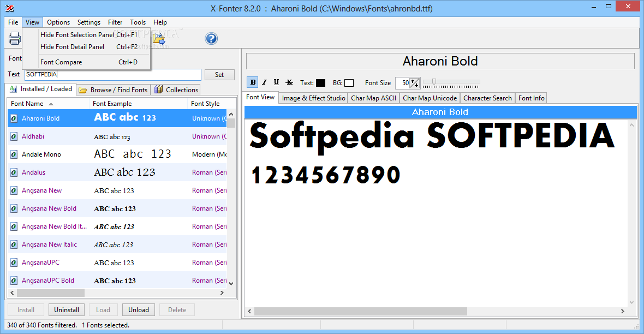Viewport: 644px width, 334px height.
Task: Click the Font Size slider handle
Action: tap(434, 81)
